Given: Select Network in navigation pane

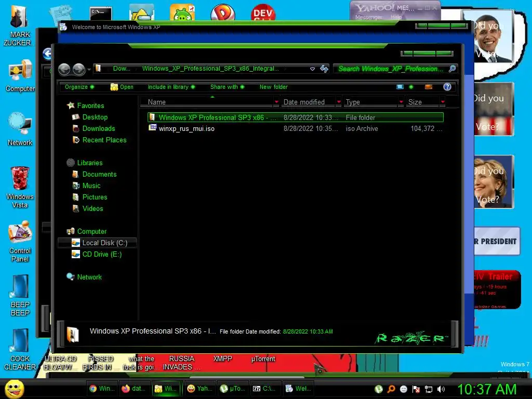Looking at the screenshot, I should [89, 277].
